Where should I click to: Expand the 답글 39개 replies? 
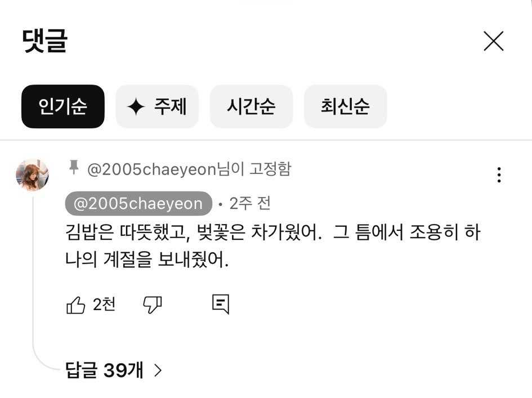113,370
